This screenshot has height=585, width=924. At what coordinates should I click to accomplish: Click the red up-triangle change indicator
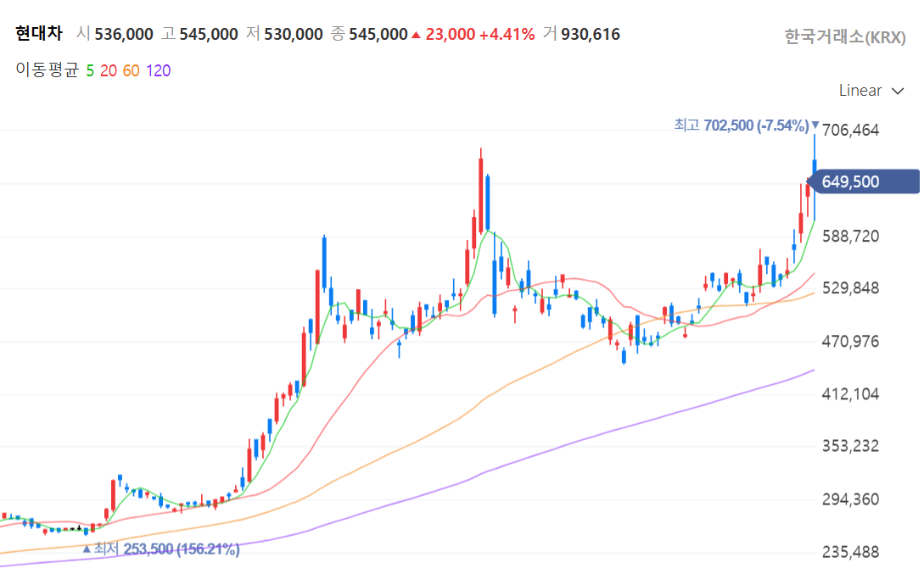click(x=416, y=35)
